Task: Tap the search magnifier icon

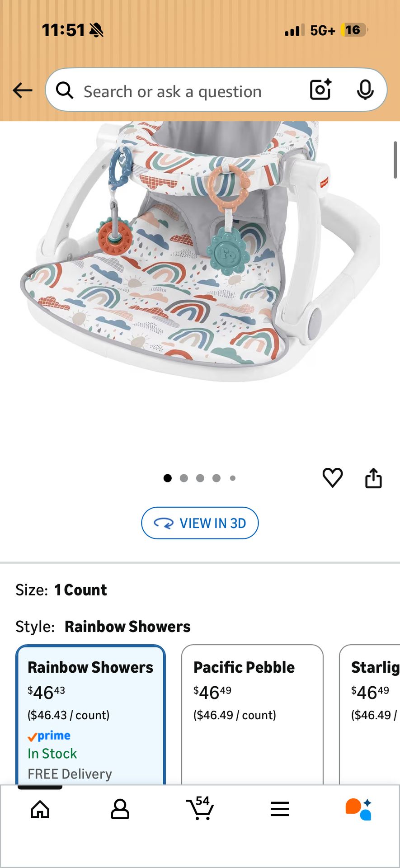Action: (65, 90)
